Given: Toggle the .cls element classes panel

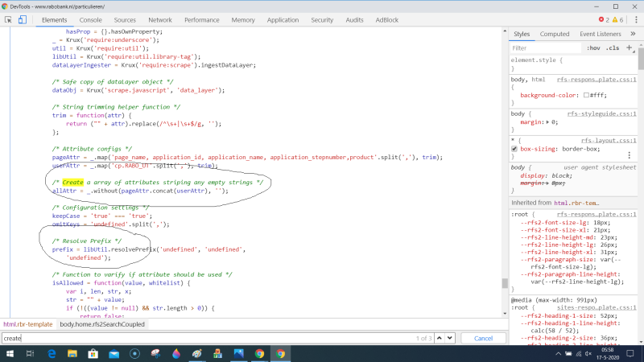Looking at the screenshot, I should pyautogui.click(x=613, y=48).
